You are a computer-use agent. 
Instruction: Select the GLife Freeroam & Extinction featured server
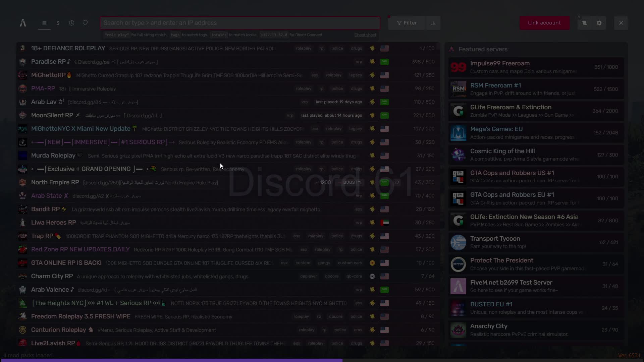(x=535, y=111)
